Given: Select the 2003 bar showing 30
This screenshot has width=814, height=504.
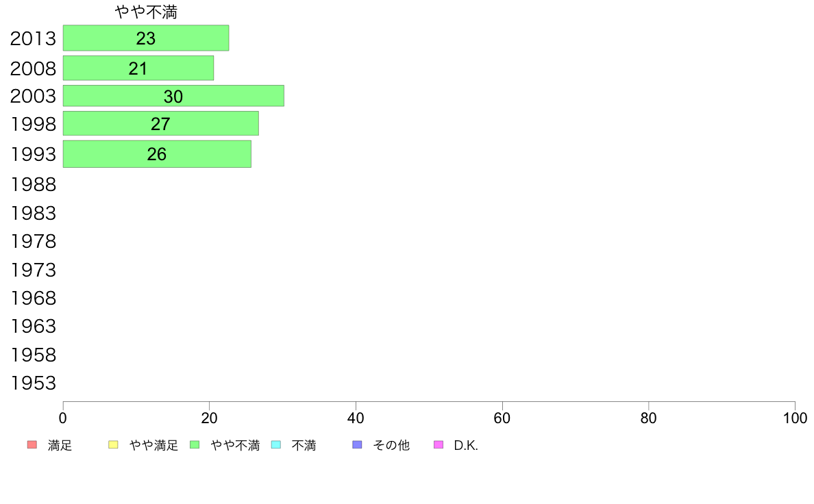Looking at the screenshot, I should click(173, 96).
